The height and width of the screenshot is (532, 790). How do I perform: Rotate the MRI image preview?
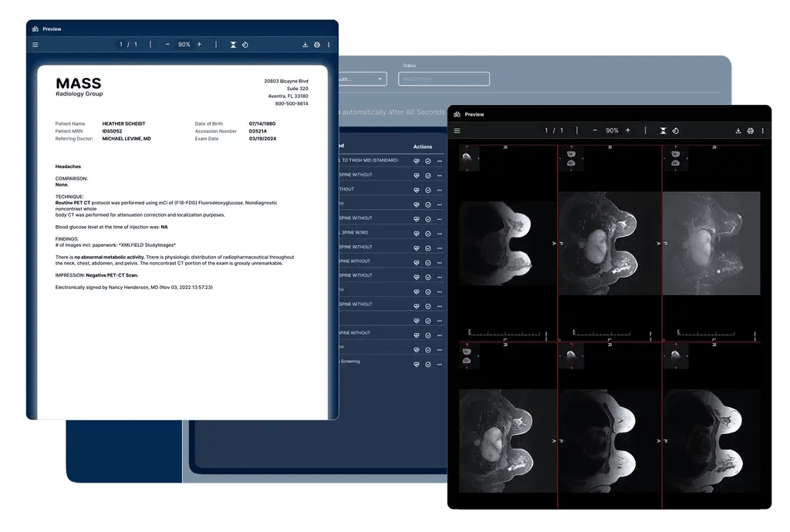(675, 131)
